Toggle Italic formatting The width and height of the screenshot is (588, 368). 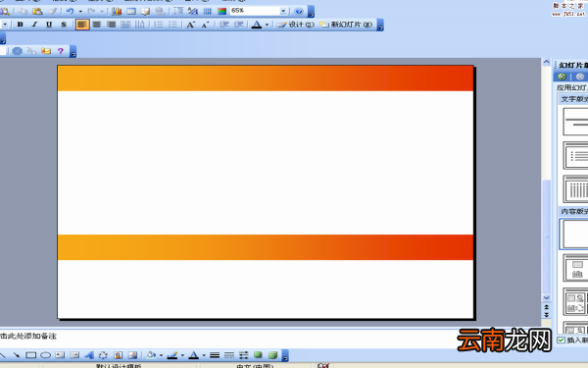[x=34, y=25]
